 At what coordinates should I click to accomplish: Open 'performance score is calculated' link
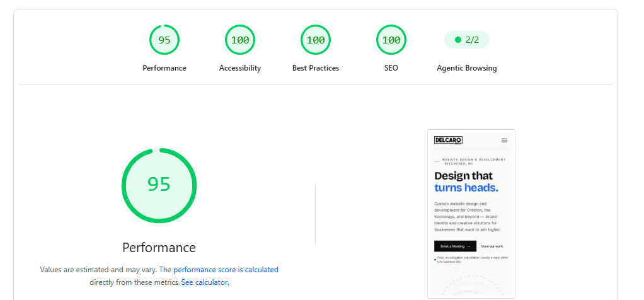click(x=226, y=270)
